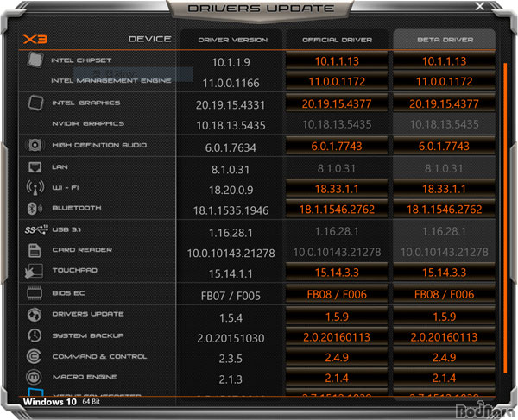
Task: Click the System Backup clock icon
Action: pyautogui.click(x=35, y=335)
